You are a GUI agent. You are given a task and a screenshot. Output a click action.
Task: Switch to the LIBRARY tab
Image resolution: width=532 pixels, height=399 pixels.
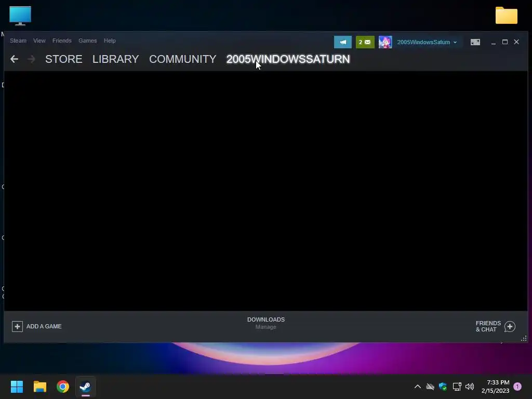116,59
